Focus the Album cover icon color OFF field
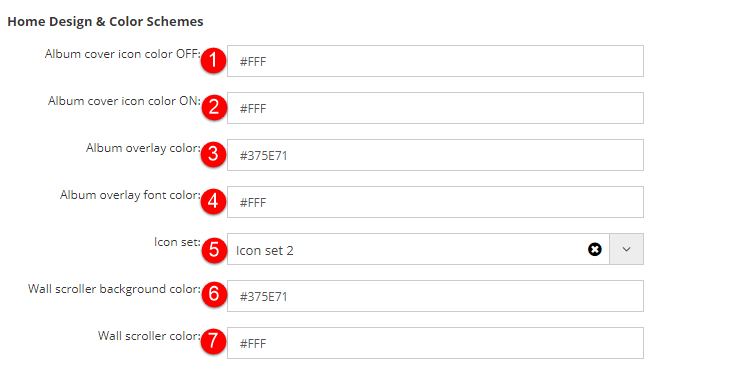The height and width of the screenshot is (377, 742). click(435, 61)
